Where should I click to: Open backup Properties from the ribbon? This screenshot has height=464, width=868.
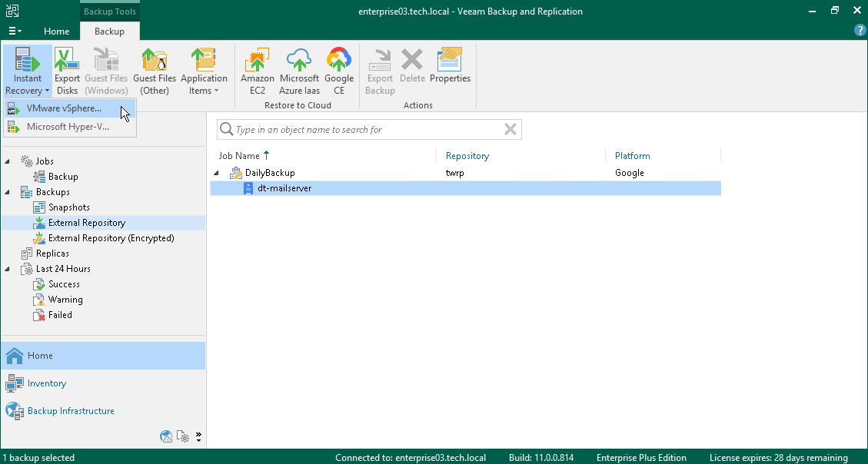tap(450, 66)
